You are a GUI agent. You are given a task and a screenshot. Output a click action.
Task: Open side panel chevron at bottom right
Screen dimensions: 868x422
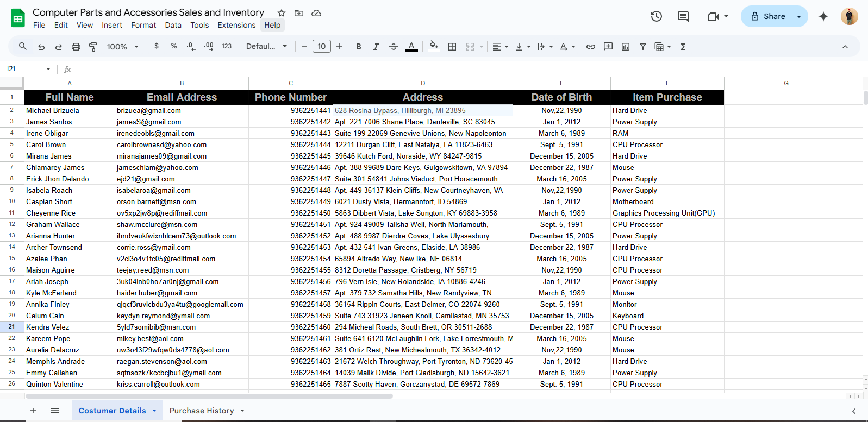tap(854, 411)
